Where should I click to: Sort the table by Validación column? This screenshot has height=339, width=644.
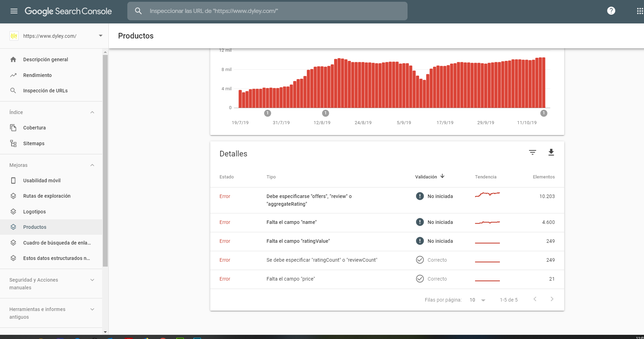pyautogui.click(x=426, y=177)
